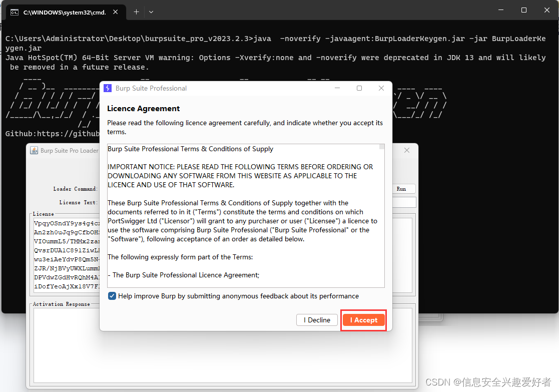Minimize the Burp Suite Professional dialog
This screenshot has height=392, width=559.
(337, 88)
